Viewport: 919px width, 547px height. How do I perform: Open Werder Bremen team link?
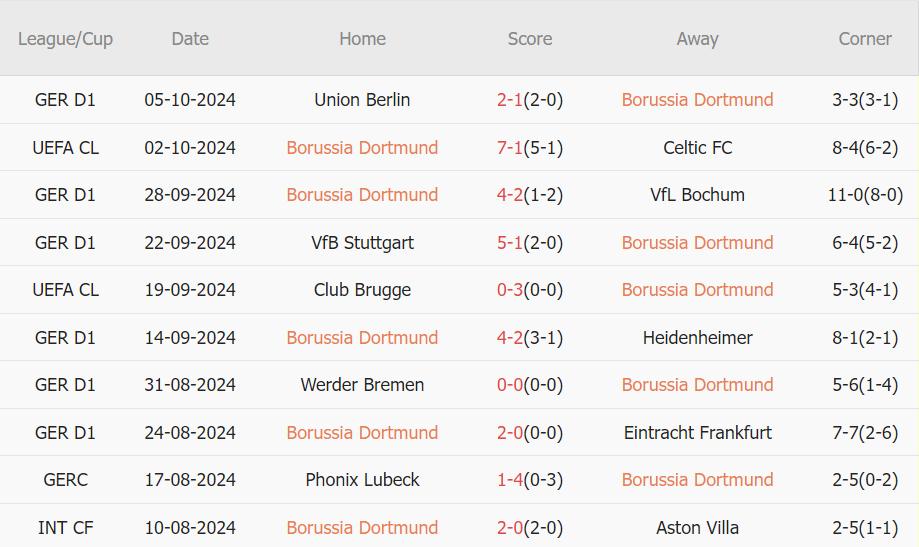362,385
